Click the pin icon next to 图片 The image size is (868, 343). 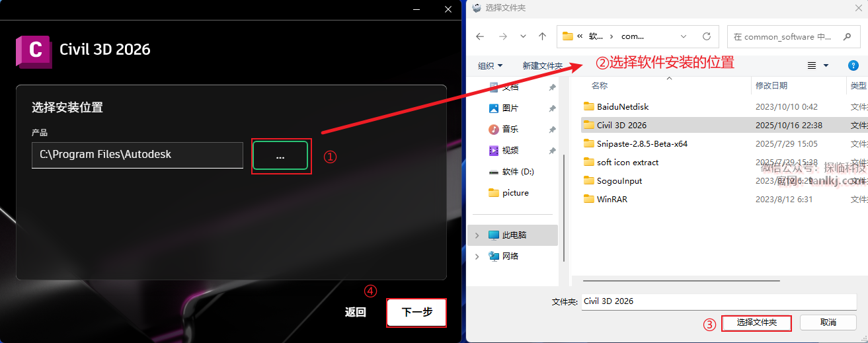pyautogui.click(x=552, y=108)
